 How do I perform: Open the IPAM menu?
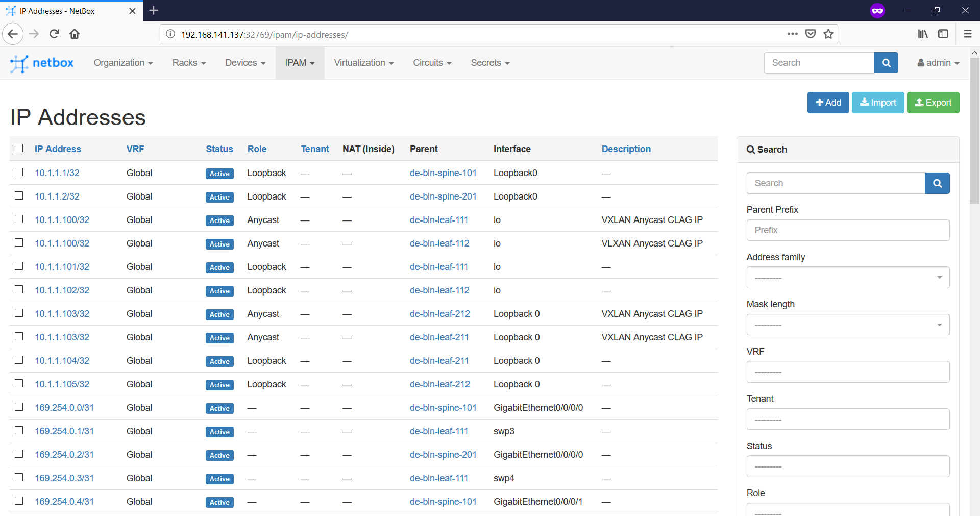[300, 63]
